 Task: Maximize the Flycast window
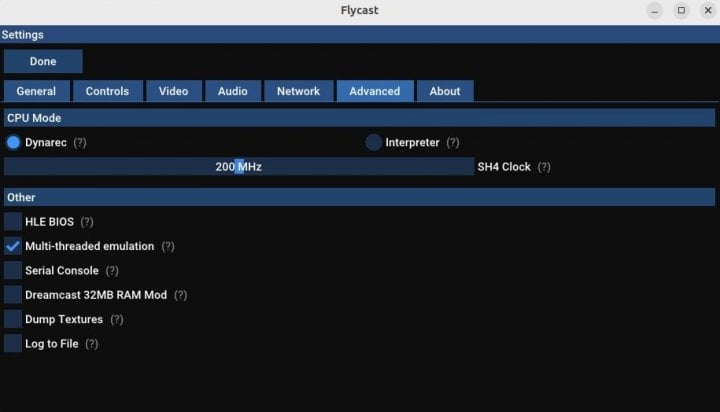pyautogui.click(x=681, y=11)
